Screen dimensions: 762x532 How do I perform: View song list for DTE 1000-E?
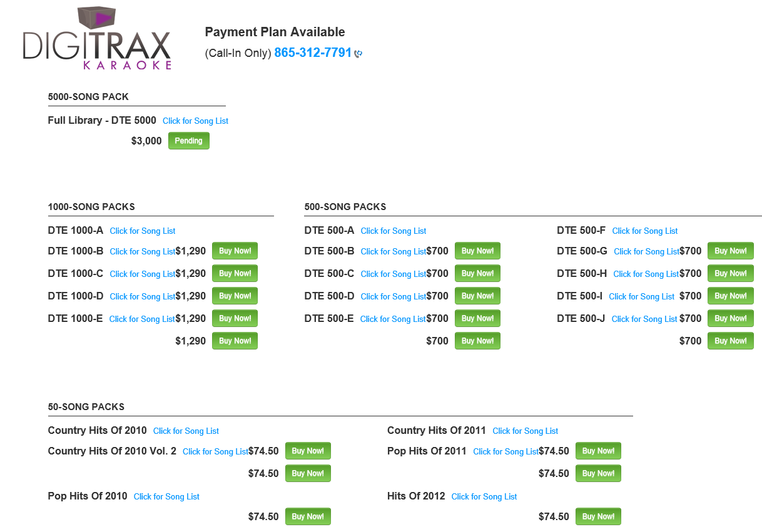(x=142, y=319)
